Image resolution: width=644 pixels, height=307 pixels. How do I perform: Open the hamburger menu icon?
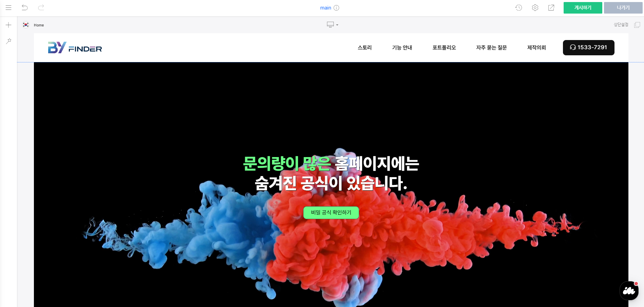click(8, 7)
